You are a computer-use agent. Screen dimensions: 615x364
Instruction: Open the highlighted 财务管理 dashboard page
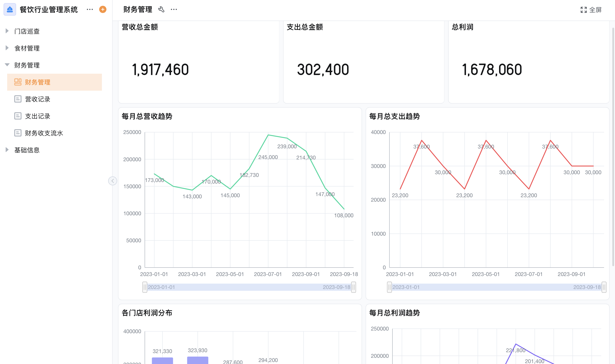(55, 82)
